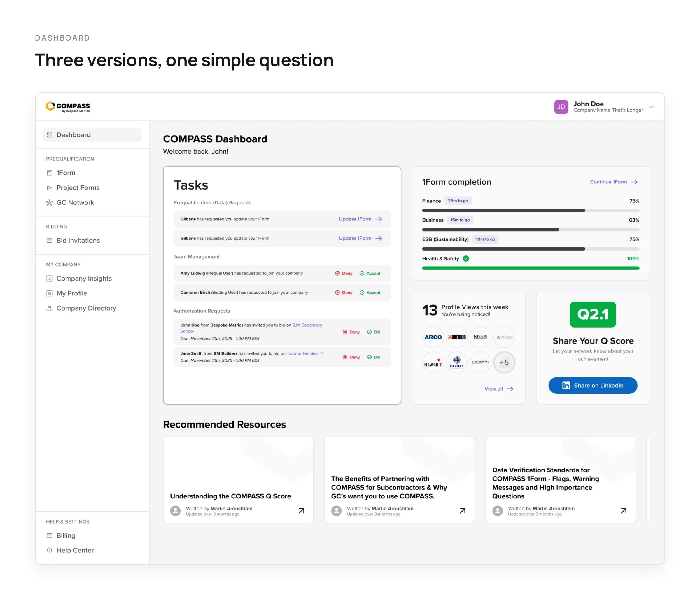The image size is (700, 604).
Task: Click the Buttcon company logo
Action: [457, 337]
